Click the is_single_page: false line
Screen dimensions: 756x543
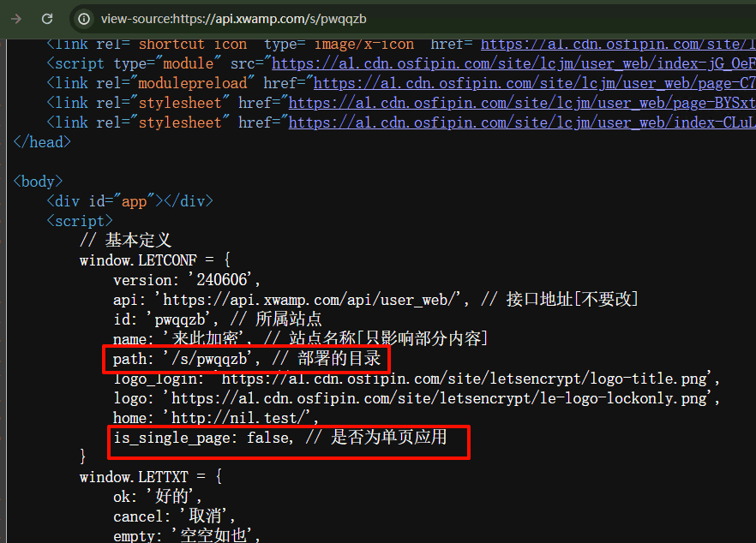click(x=279, y=438)
